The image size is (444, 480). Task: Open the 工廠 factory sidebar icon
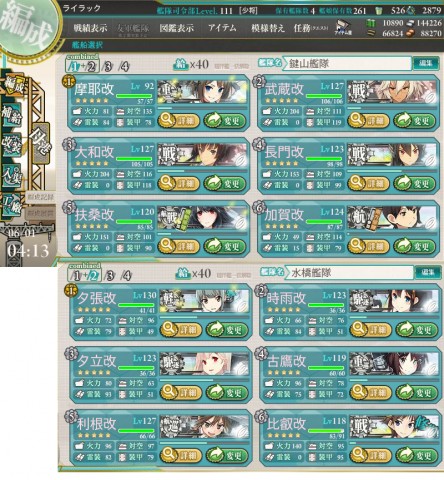(11, 204)
